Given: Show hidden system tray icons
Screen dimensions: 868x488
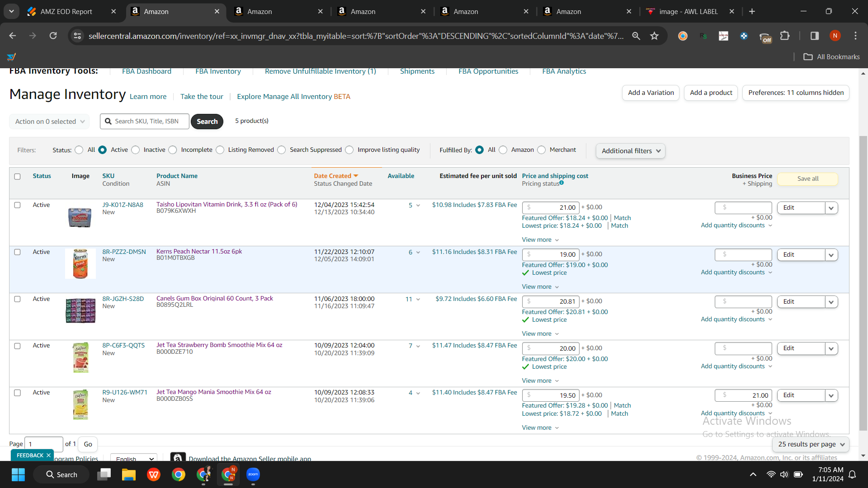Looking at the screenshot, I should click(753, 474).
